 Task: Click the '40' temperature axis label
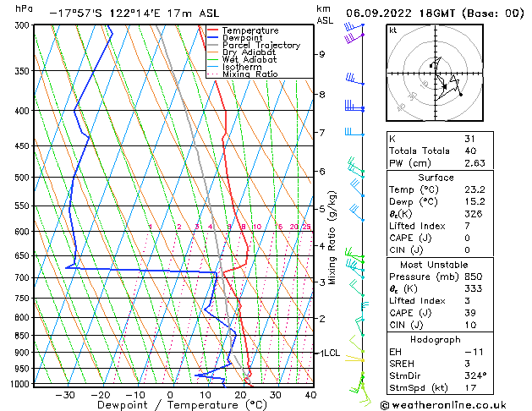pos(310,395)
